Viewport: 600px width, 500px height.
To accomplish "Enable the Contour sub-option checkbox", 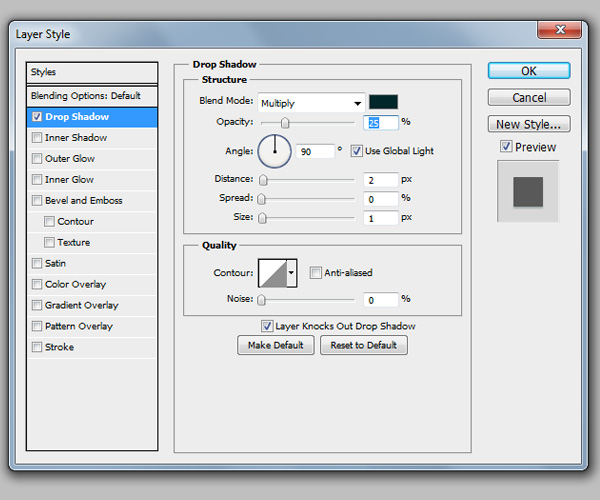I will [x=49, y=221].
